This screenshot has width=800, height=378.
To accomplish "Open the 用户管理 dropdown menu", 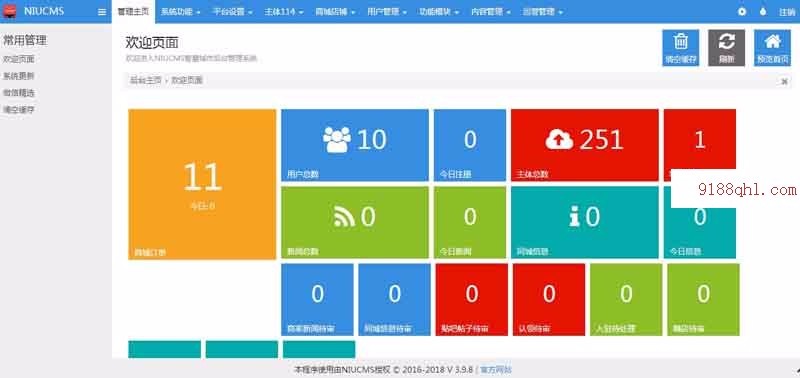I will coord(387,12).
